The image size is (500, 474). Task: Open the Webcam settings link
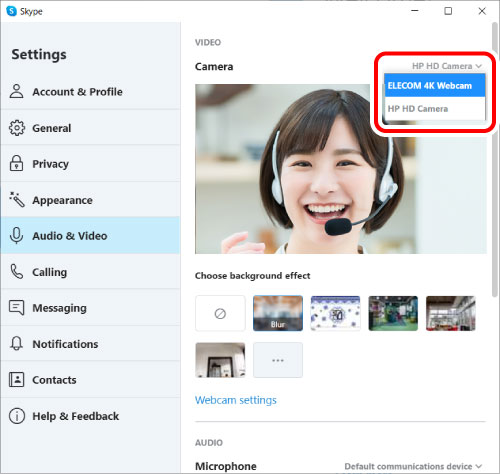(236, 400)
